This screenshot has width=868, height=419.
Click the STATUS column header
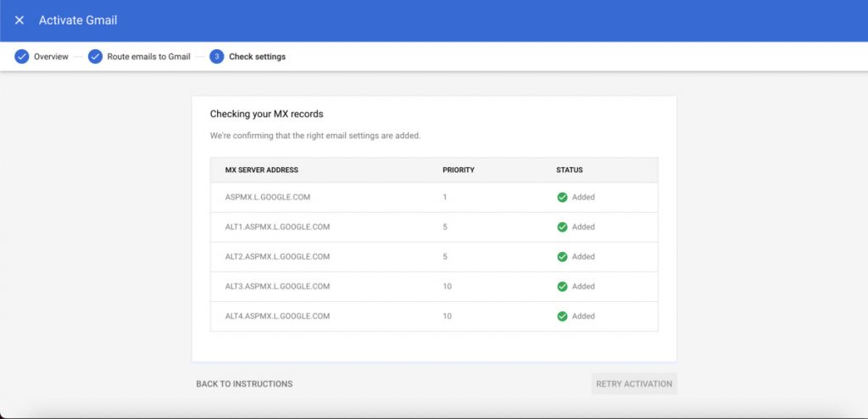(x=570, y=170)
